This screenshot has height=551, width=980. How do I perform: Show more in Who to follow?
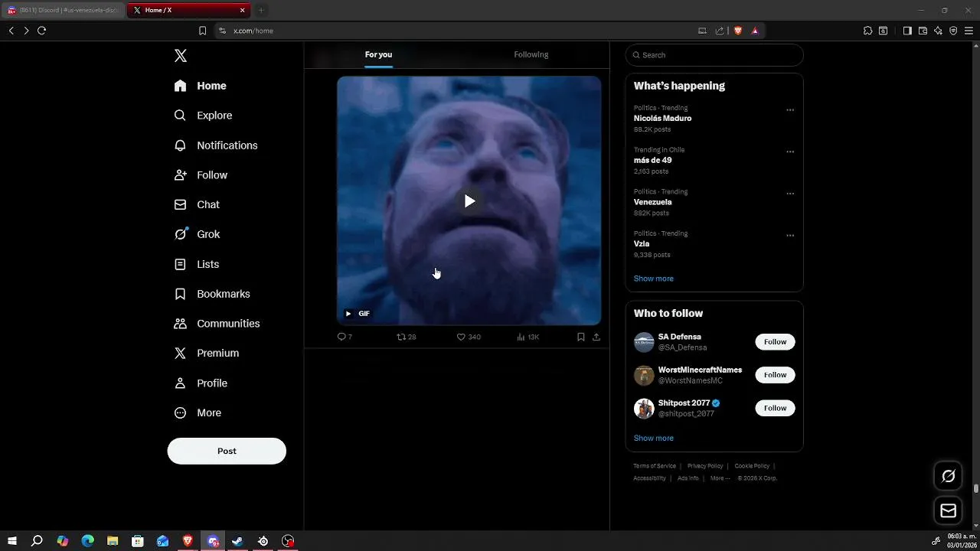tap(653, 439)
